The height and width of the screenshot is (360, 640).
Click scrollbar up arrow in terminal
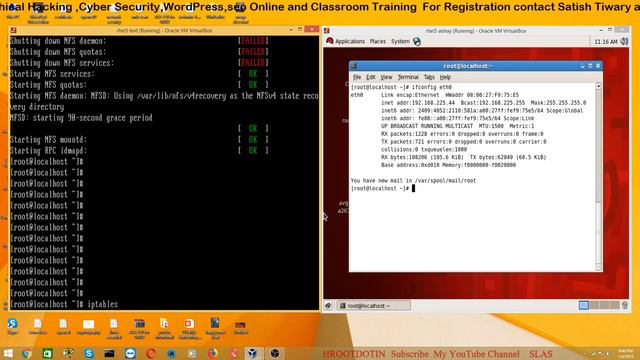click(598, 86)
